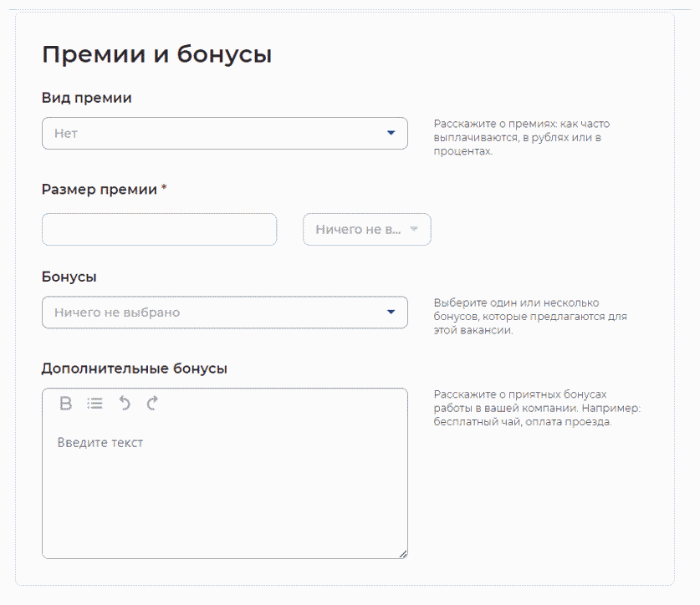Grab the resize handle of the text area
700x605 pixels.
402,553
